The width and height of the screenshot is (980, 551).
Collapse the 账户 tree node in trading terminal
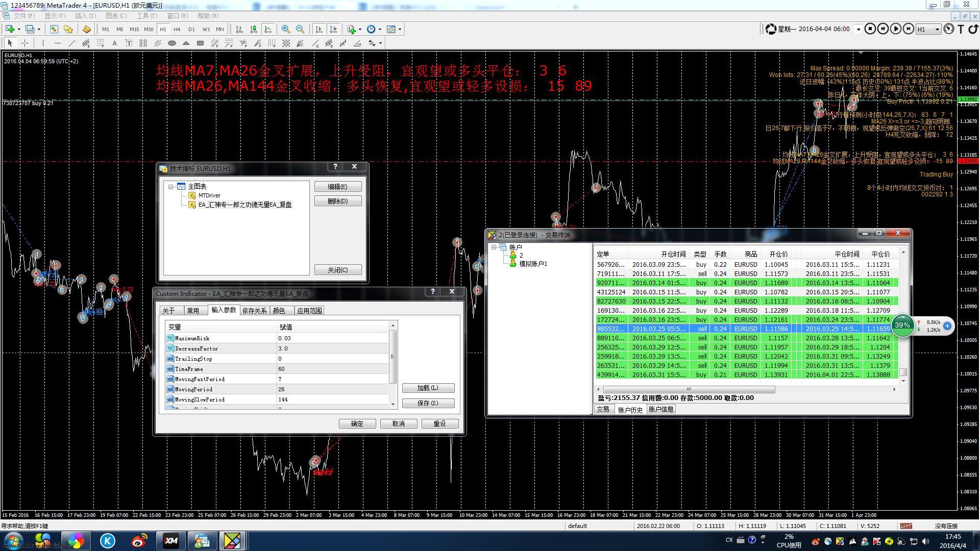(494, 247)
